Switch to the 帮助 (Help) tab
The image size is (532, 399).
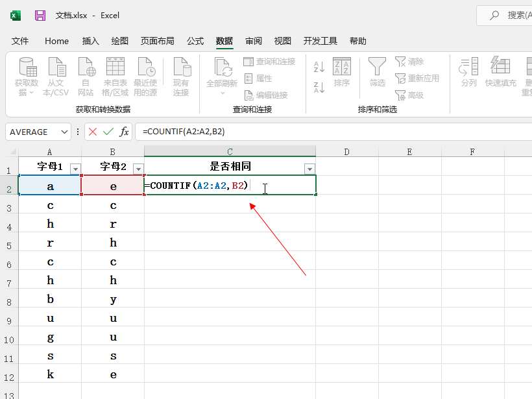click(x=358, y=41)
